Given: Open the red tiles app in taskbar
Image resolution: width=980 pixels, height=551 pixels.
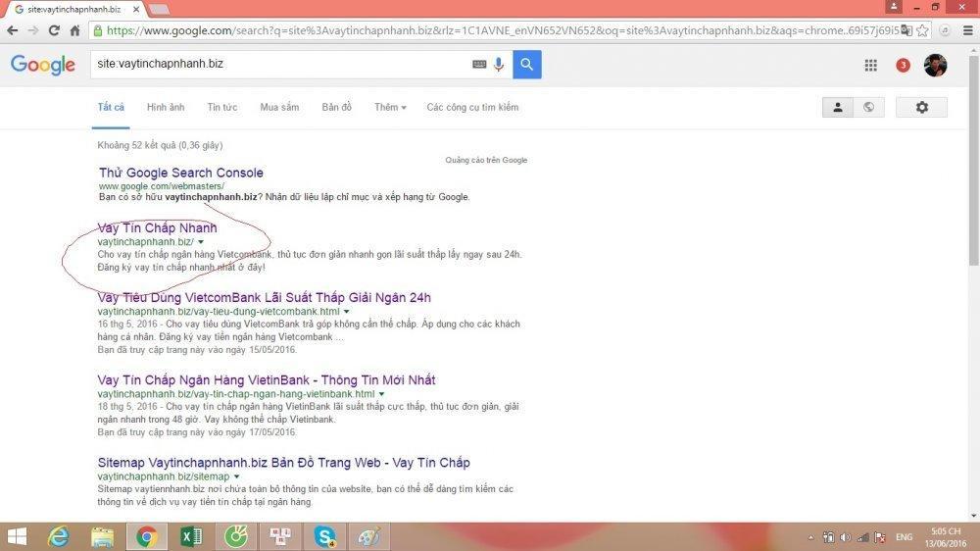Looking at the screenshot, I should pos(280,536).
